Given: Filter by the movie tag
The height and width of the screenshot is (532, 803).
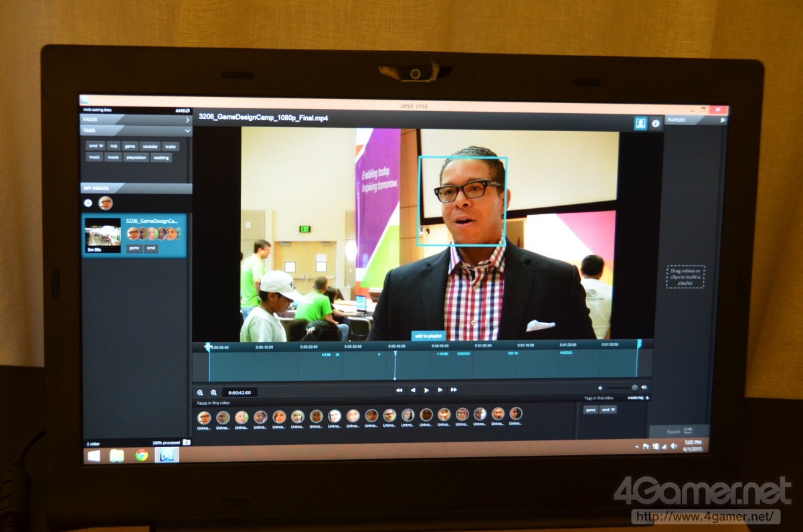Looking at the screenshot, I should (112, 158).
